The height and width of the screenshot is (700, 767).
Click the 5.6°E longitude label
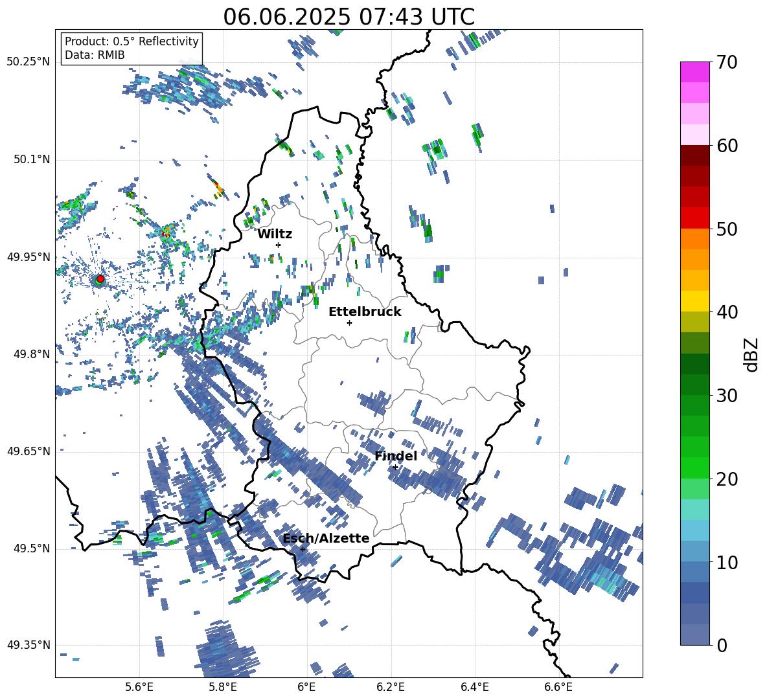tap(139, 687)
